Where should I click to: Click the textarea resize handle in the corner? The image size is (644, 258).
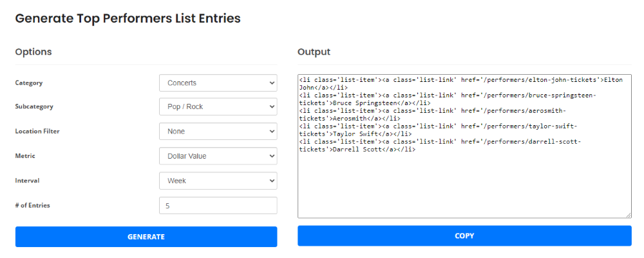pyautogui.click(x=629, y=215)
